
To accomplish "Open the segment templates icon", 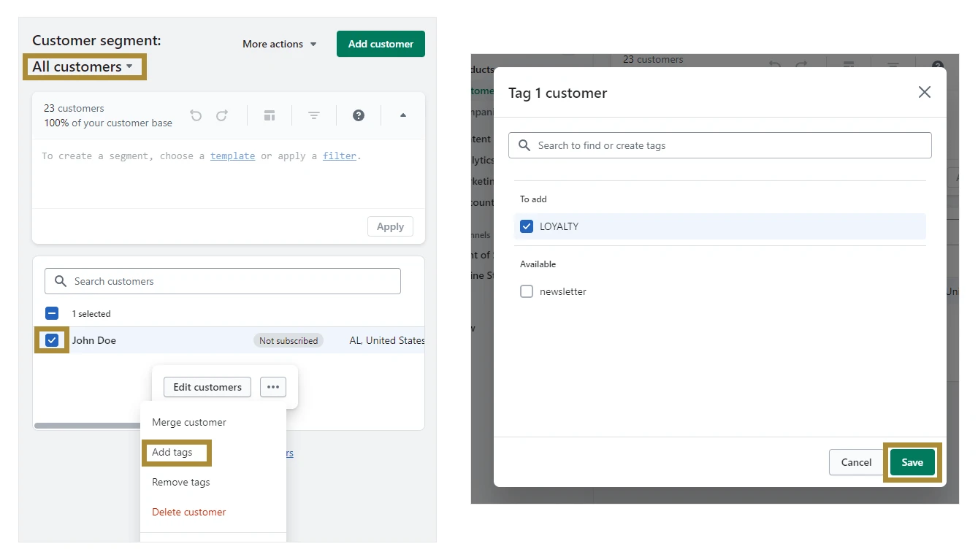I will 270,115.
